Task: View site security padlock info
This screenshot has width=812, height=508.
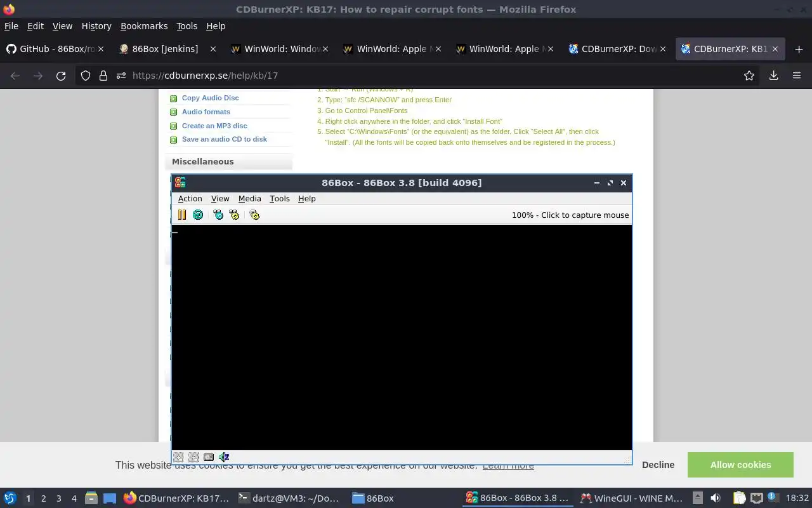Action: click(103, 76)
